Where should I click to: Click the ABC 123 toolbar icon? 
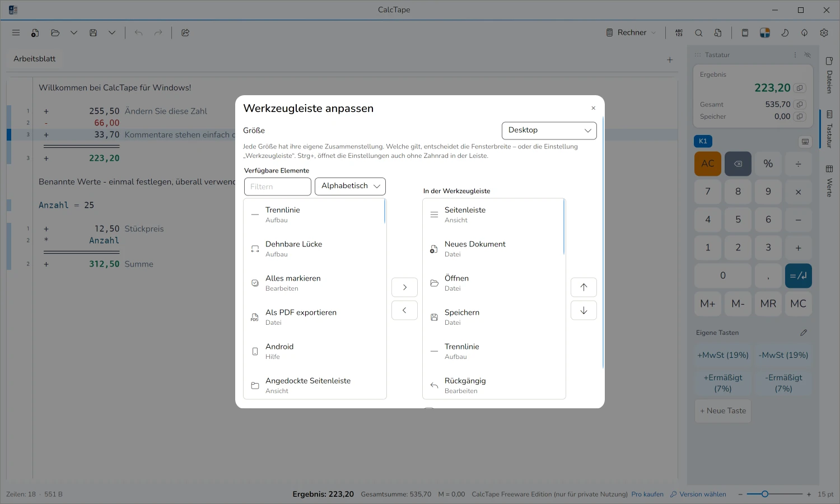click(679, 32)
